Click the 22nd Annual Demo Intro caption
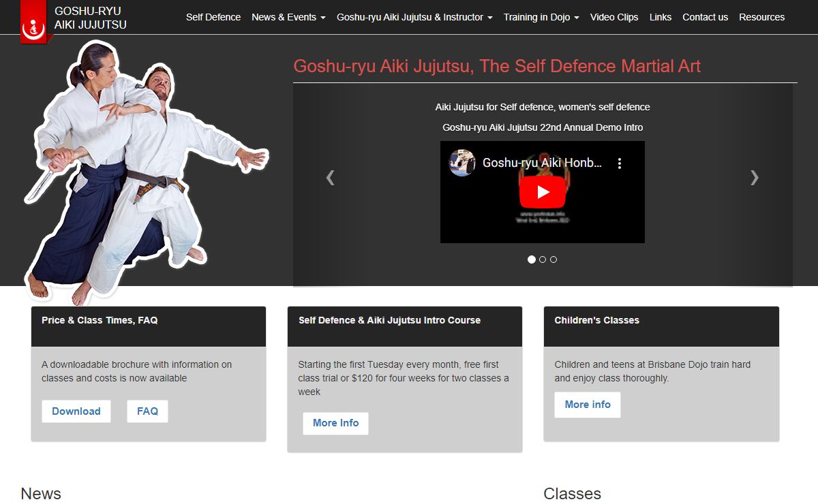The height and width of the screenshot is (504, 818). [543, 127]
